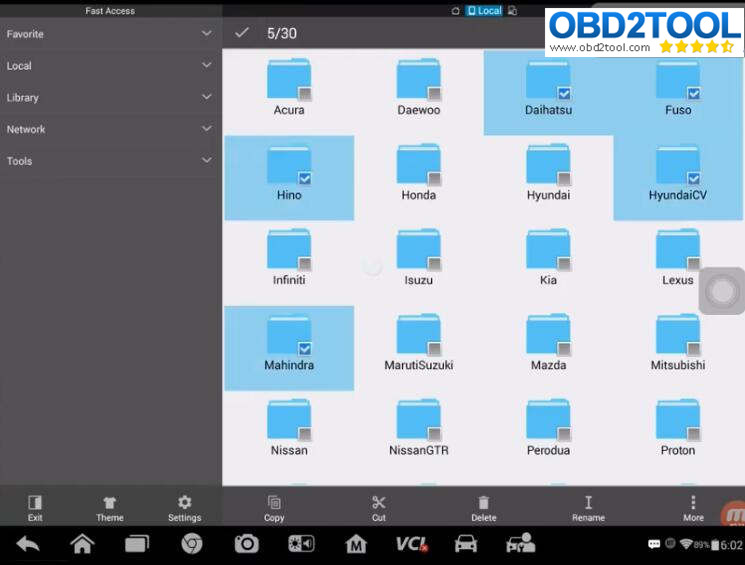Launch the Chrome browser icon

pos(192,544)
